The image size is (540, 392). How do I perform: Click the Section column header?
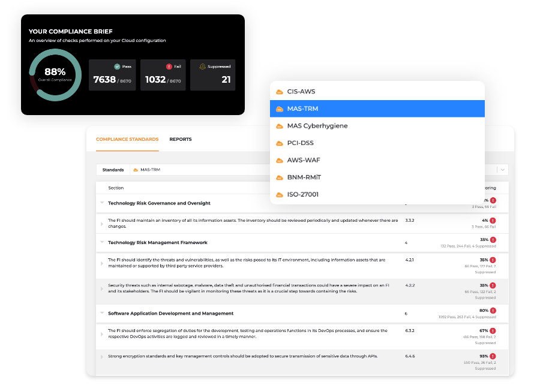click(116, 188)
